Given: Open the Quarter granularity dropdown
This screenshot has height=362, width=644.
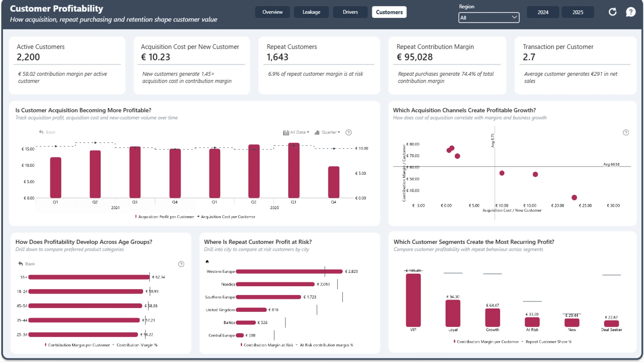Looking at the screenshot, I should coord(331,132).
